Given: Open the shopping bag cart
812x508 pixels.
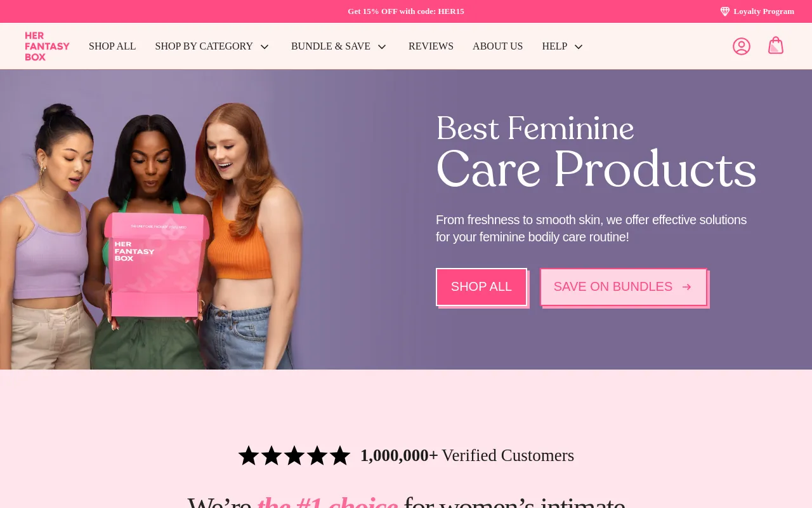Looking at the screenshot, I should point(775,46).
